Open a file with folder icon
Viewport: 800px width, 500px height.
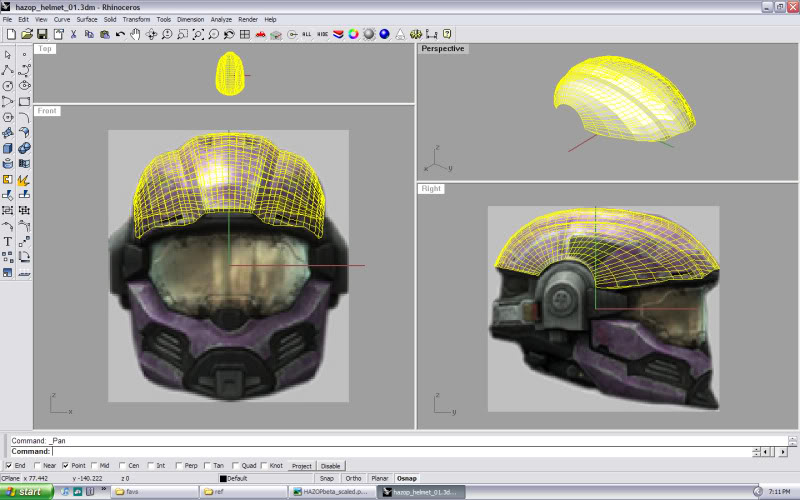pyautogui.click(x=27, y=34)
